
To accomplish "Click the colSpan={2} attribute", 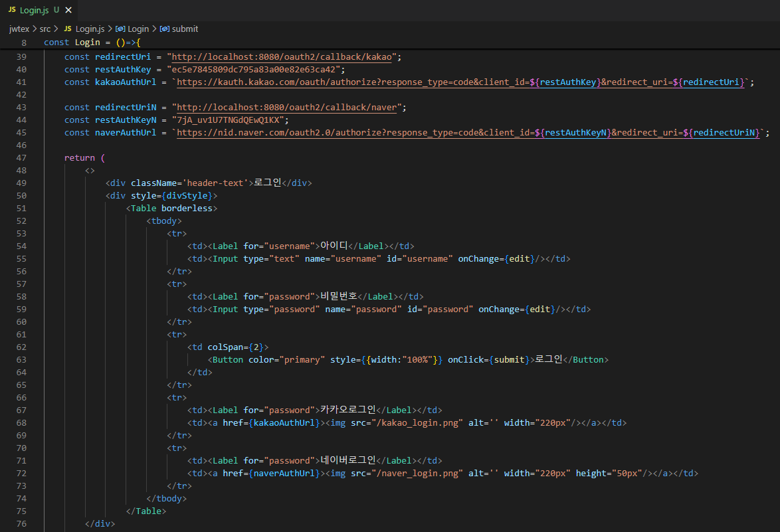I will tap(235, 347).
